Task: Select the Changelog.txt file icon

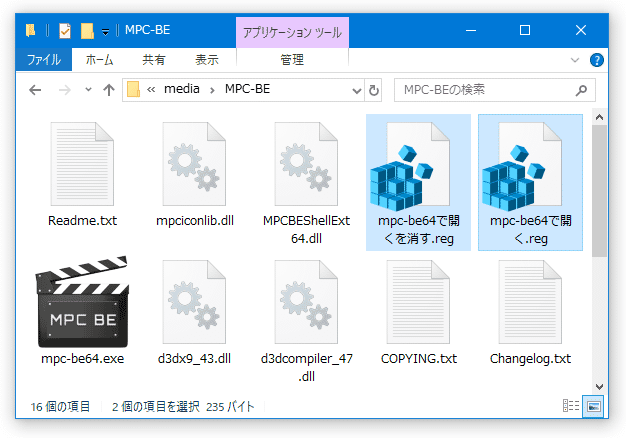Action: coord(530,302)
